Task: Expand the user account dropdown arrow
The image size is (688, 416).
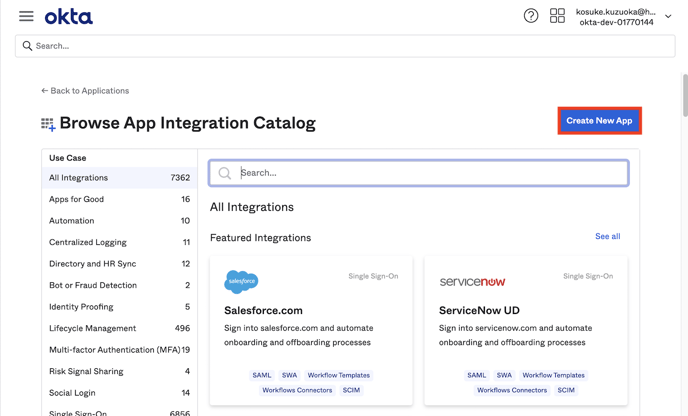Action: point(668,16)
